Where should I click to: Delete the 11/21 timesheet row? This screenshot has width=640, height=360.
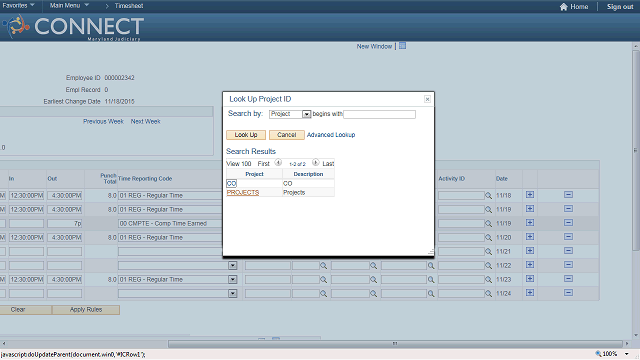(x=568, y=251)
